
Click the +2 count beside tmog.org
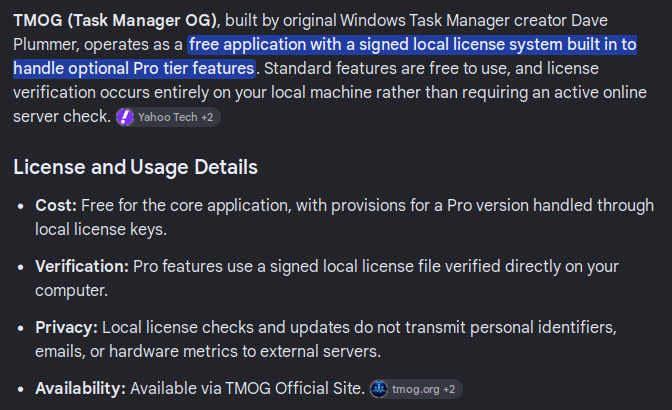pyautogui.click(x=449, y=389)
